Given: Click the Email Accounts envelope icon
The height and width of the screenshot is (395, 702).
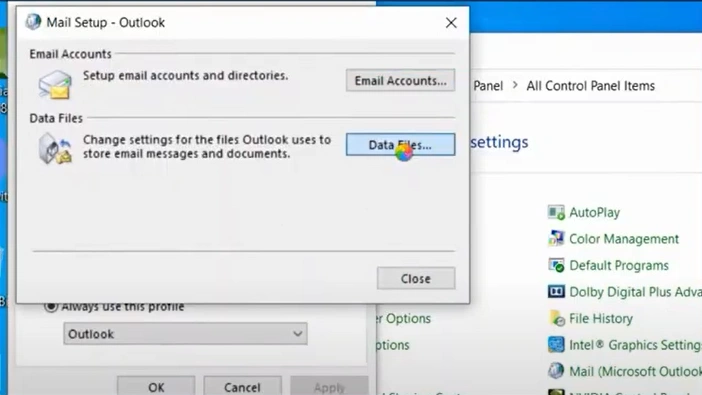Looking at the screenshot, I should (x=55, y=84).
